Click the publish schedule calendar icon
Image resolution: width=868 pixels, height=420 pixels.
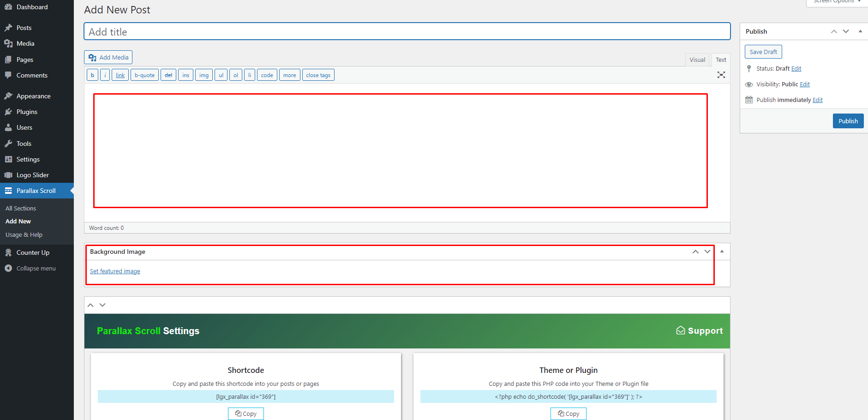pos(749,100)
